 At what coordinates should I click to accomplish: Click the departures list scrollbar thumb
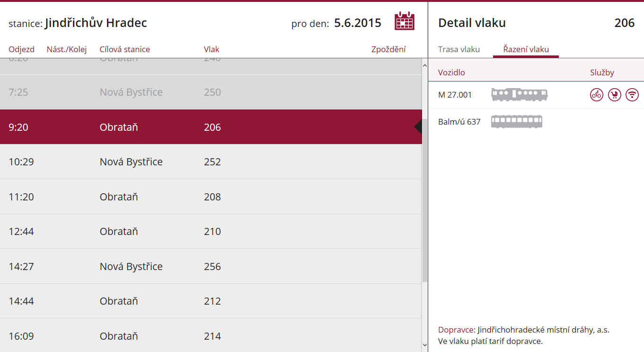tap(424, 199)
